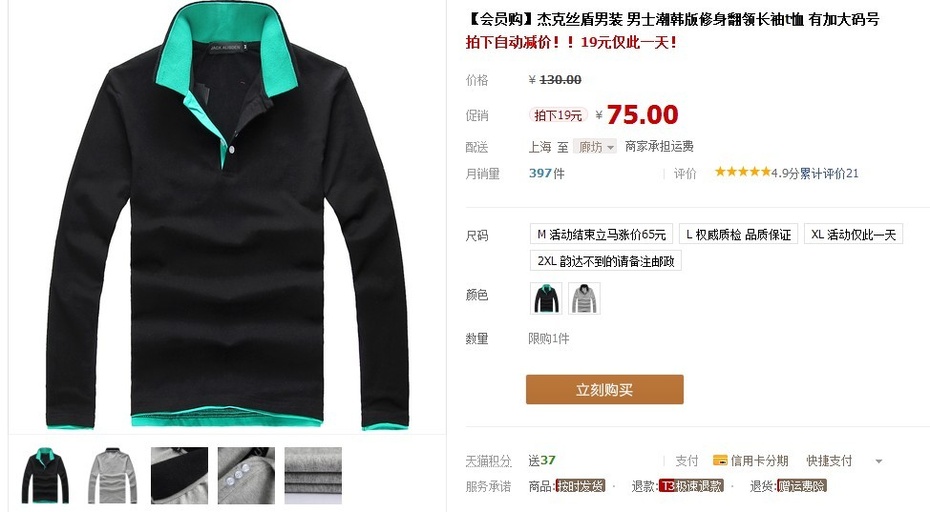Click the credit card 信用卡分期 icon
Viewport: 930px width, 512px height.
(x=720, y=460)
